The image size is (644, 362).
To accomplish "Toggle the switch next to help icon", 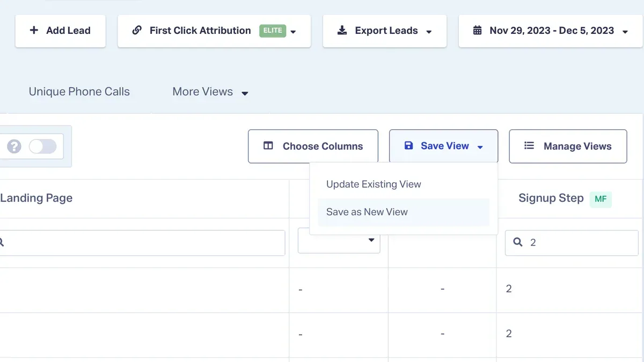I will point(42,146).
